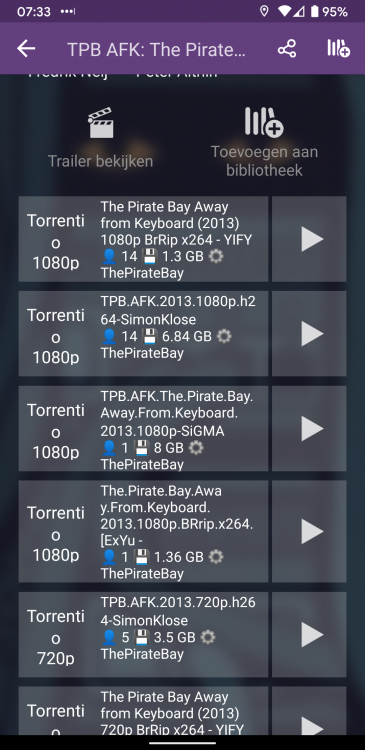Open the TPB.AFK.2013.720p.h264-SimonKlose entry
Screen dimensions: 365x750
click(x=144, y=635)
